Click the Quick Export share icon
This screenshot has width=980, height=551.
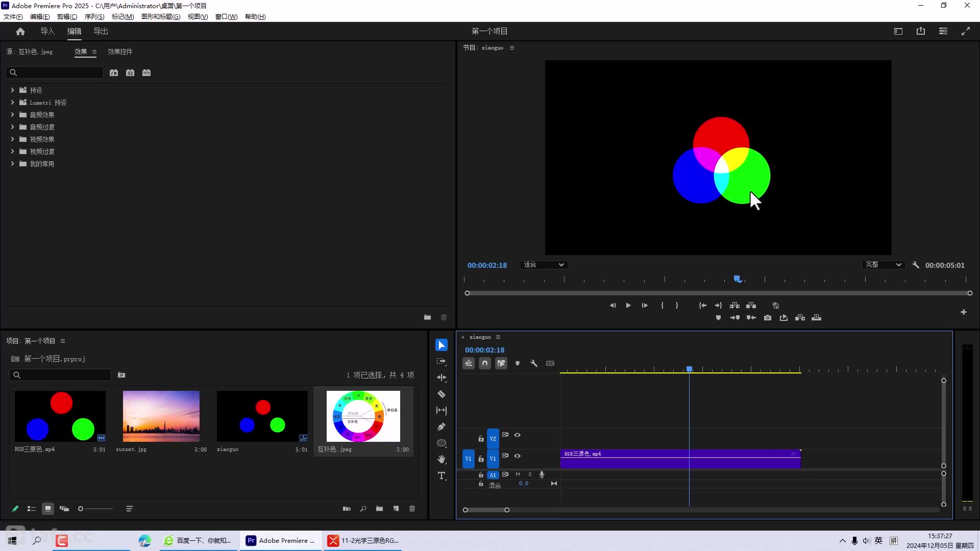click(921, 31)
